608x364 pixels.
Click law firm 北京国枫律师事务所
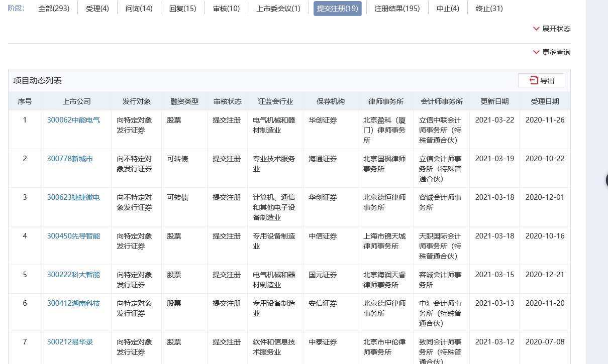pyautogui.click(x=385, y=164)
